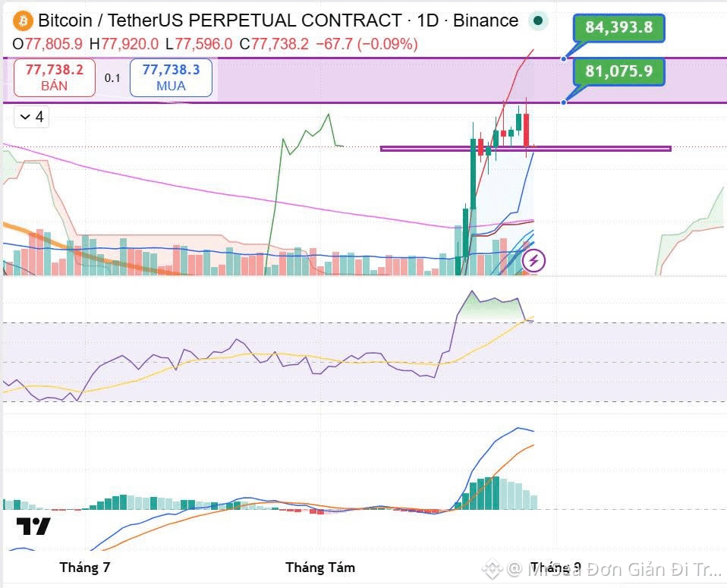
Task: Click the price change −67.7 (−0.09%) text
Action: (367, 44)
